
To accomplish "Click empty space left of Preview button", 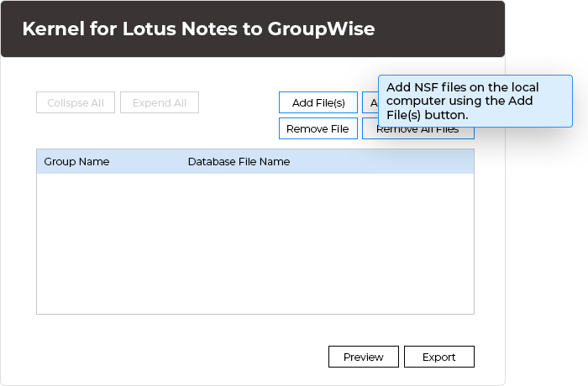I will 185,357.
